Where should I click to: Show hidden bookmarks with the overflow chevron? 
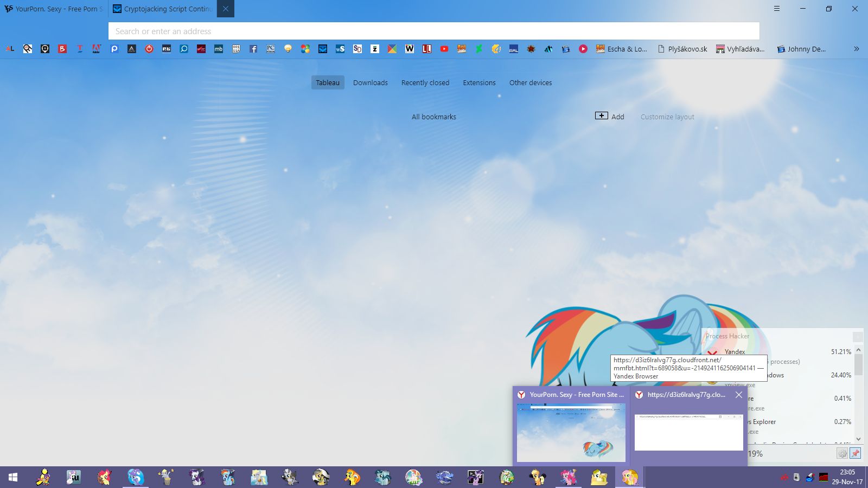coord(857,49)
